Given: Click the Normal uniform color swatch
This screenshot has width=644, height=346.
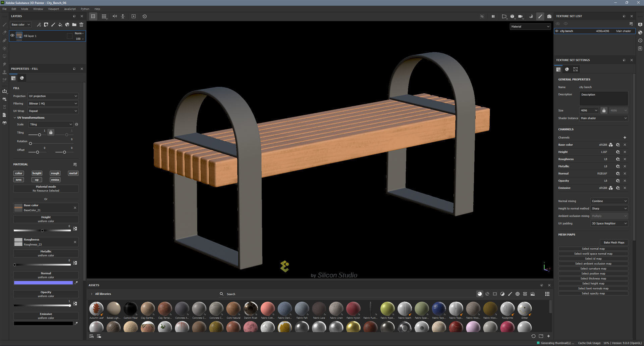Looking at the screenshot, I should [x=43, y=283].
